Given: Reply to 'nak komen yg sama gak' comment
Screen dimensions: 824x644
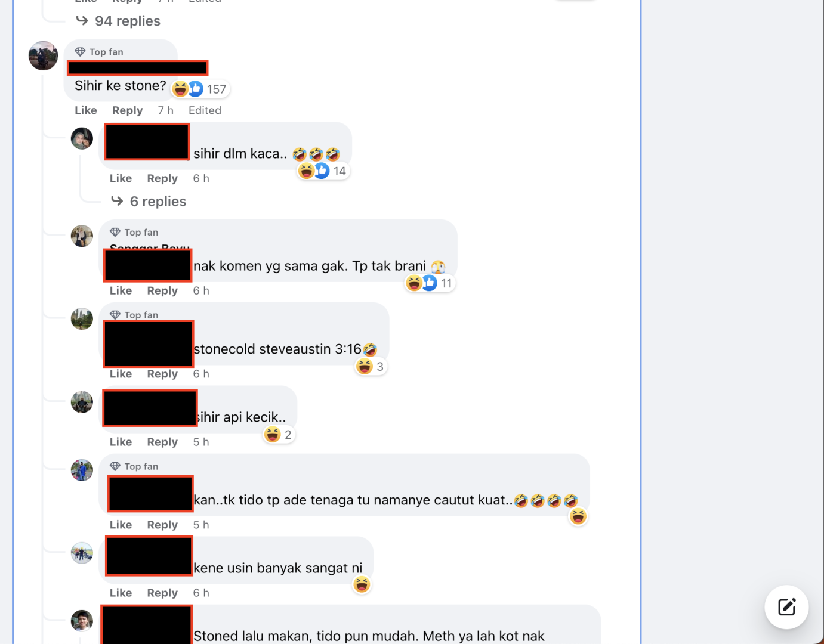Looking at the screenshot, I should pos(162,290).
